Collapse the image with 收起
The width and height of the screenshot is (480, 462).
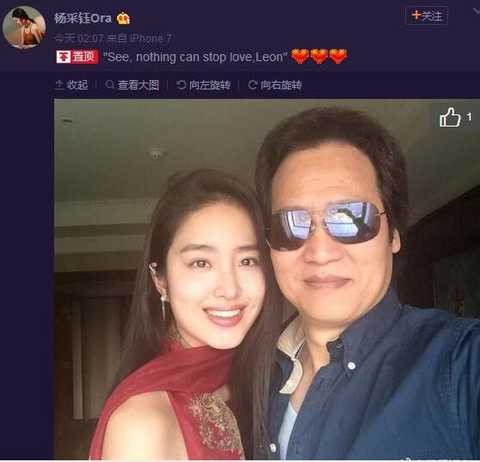point(77,85)
